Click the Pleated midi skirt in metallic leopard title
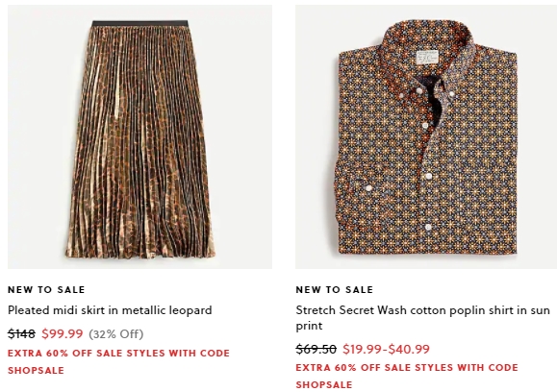The width and height of the screenshot is (557, 392). (110, 310)
